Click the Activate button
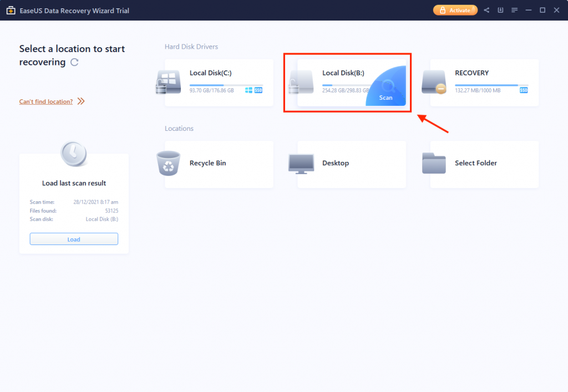Screen dimensions: 568x392 click(x=455, y=10)
